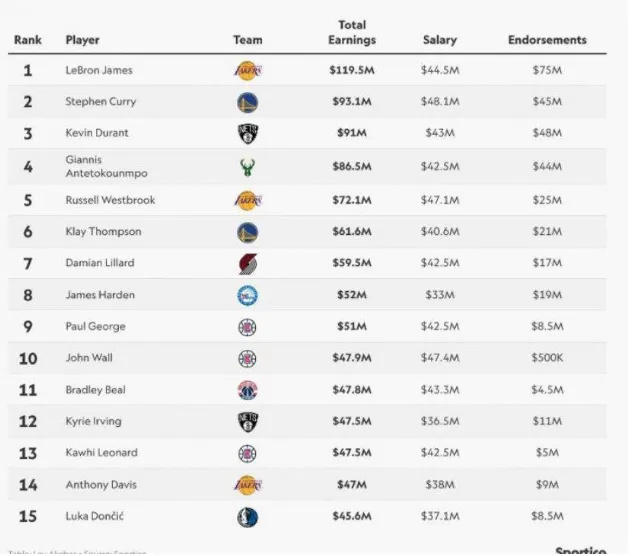Click the Trail Blazers logo beside Damian Lillard
Viewport: 639px width, 556px height.
click(247, 264)
